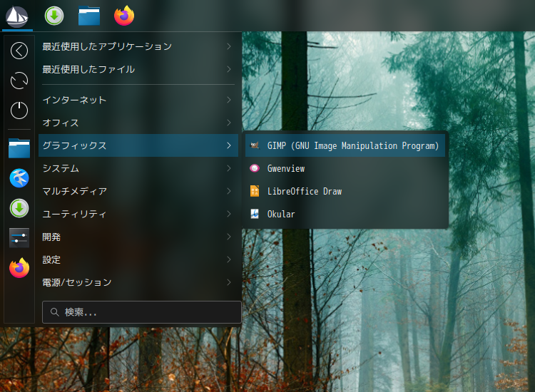Focus the 検索... search field

142,312
